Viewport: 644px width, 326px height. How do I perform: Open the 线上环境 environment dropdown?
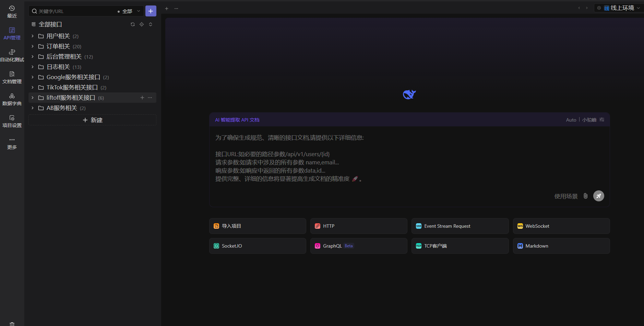622,8
